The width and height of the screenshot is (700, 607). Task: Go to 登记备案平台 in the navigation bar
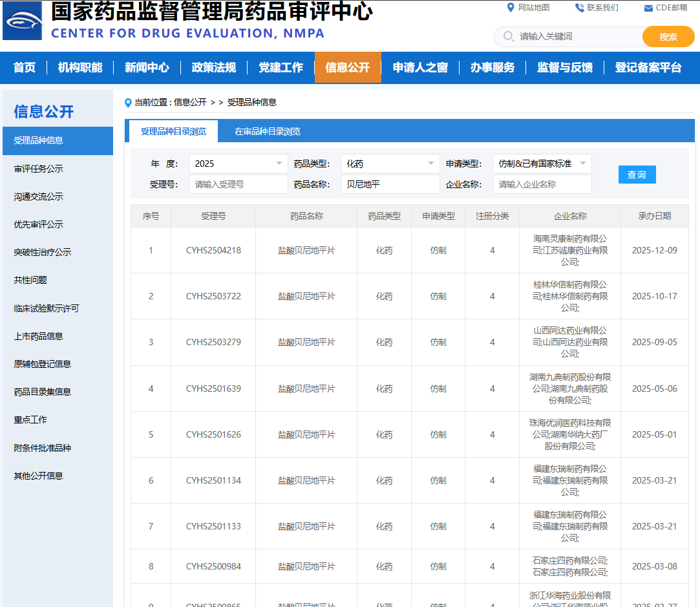click(x=648, y=67)
